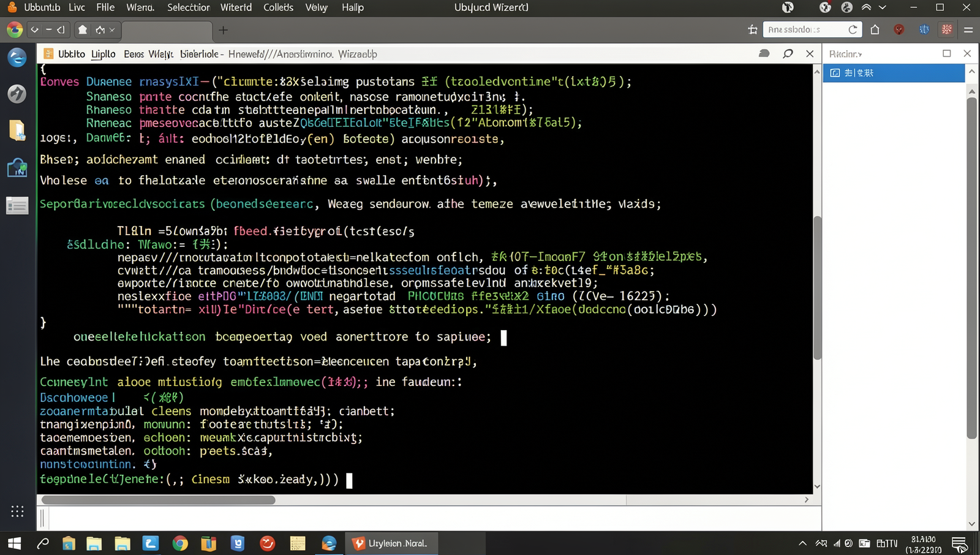Reload using the circular arrow in search field

[853, 29]
